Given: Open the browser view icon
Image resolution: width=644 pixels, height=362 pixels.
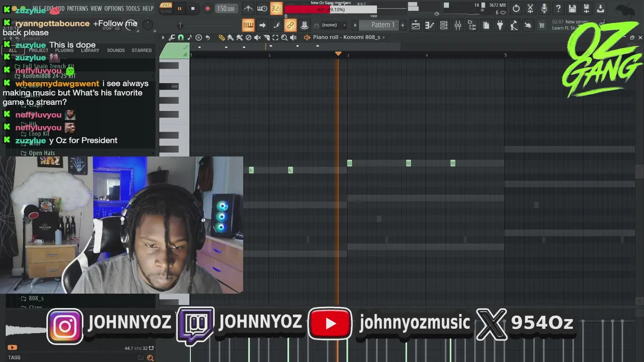Looking at the screenshot, I should coord(472,26).
